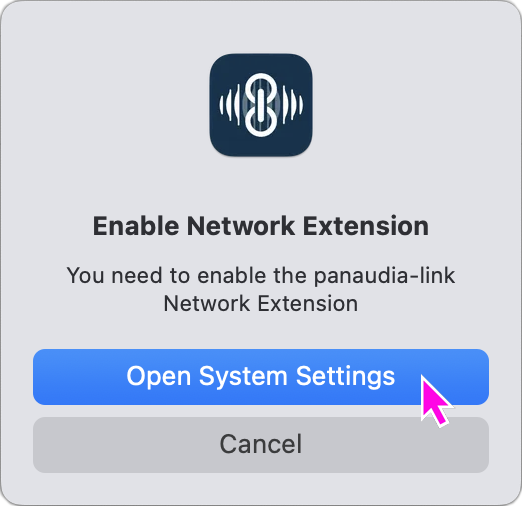Image resolution: width=522 pixels, height=506 pixels.
Task: Click the dark navy rounded app icon tile
Action: click(261, 105)
